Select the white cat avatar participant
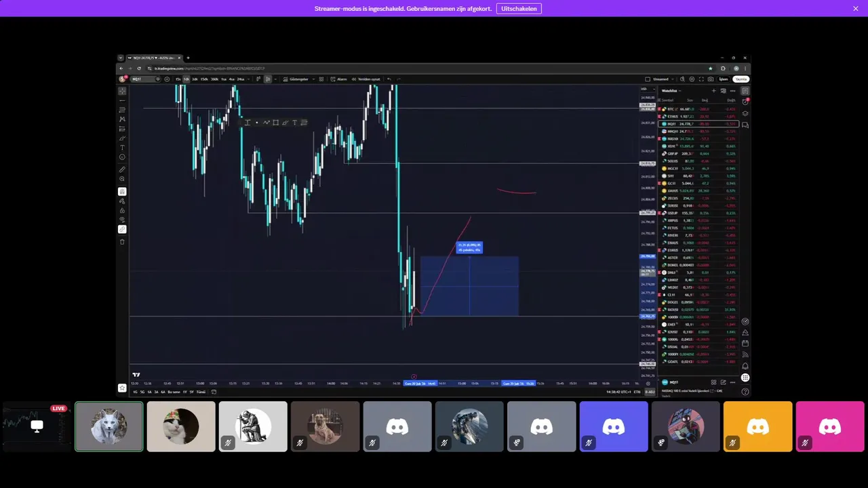 pyautogui.click(x=109, y=426)
